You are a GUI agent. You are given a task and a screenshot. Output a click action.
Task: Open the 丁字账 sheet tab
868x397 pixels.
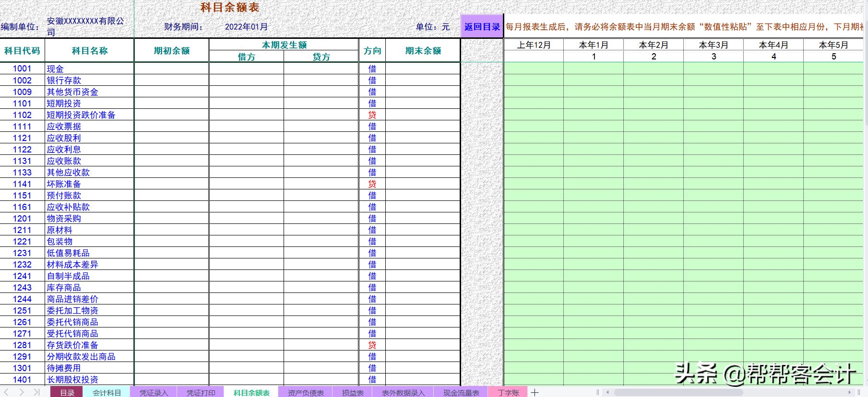508,392
